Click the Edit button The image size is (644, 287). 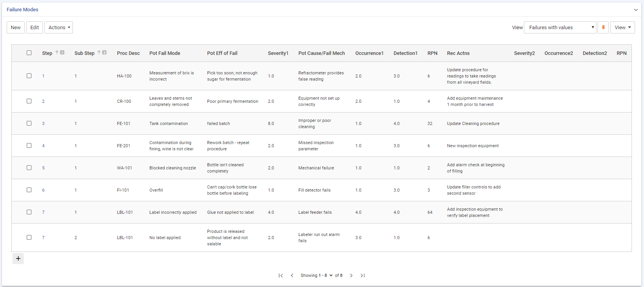[34, 28]
